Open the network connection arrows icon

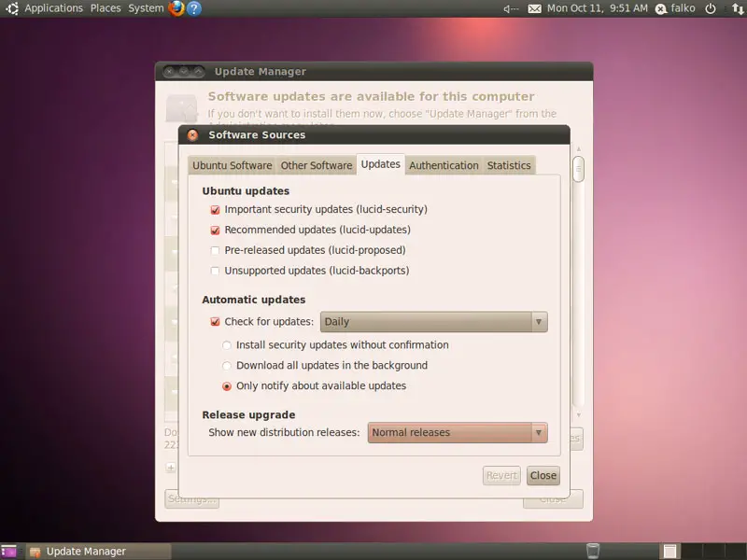[738, 8]
